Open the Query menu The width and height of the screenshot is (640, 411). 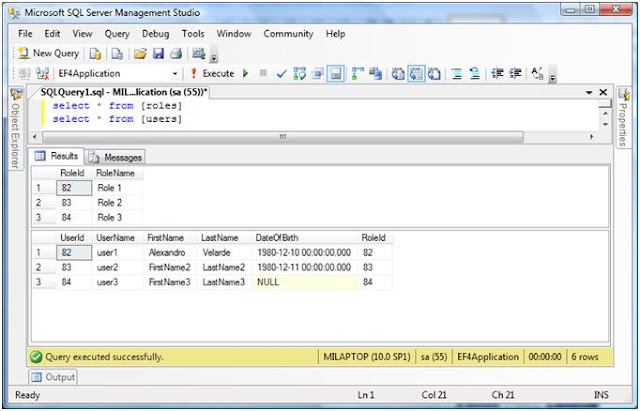point(117,33)
